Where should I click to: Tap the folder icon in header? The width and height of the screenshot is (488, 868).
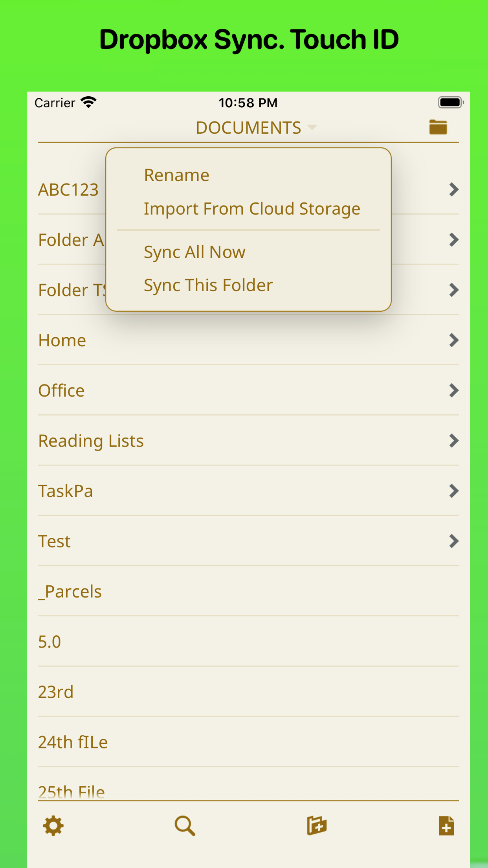(438, 127)
